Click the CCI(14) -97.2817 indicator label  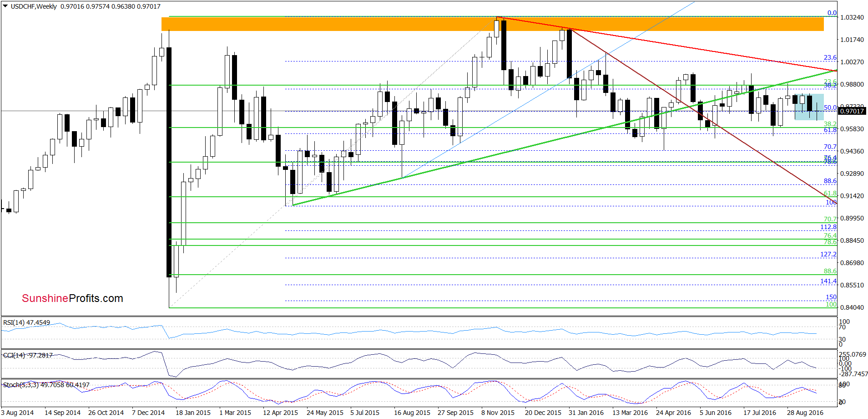pyautogui.click(x=28, y=355)
